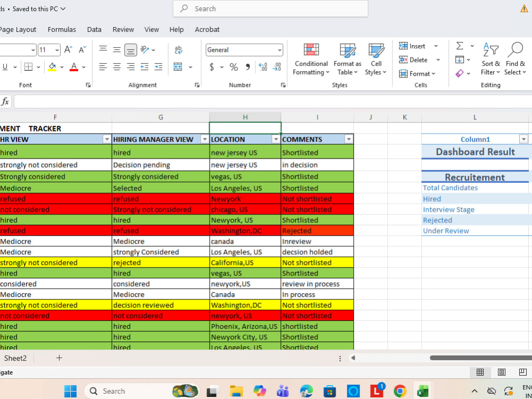Switch to the View tab

[152, 29]
